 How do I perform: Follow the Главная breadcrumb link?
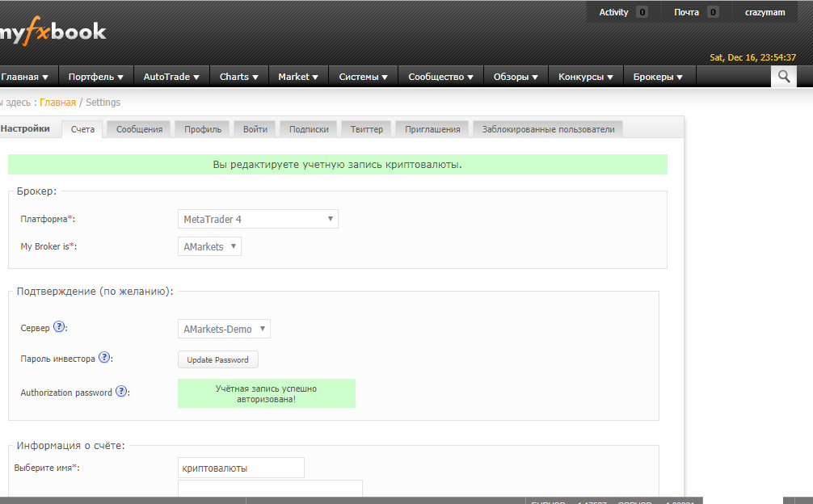(57, 103)
